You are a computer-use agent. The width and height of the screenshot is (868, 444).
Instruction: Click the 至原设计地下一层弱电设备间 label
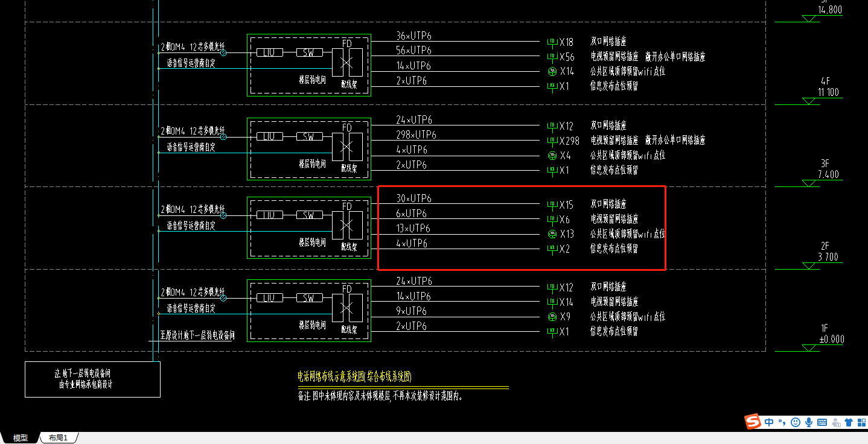click(197, 335)
